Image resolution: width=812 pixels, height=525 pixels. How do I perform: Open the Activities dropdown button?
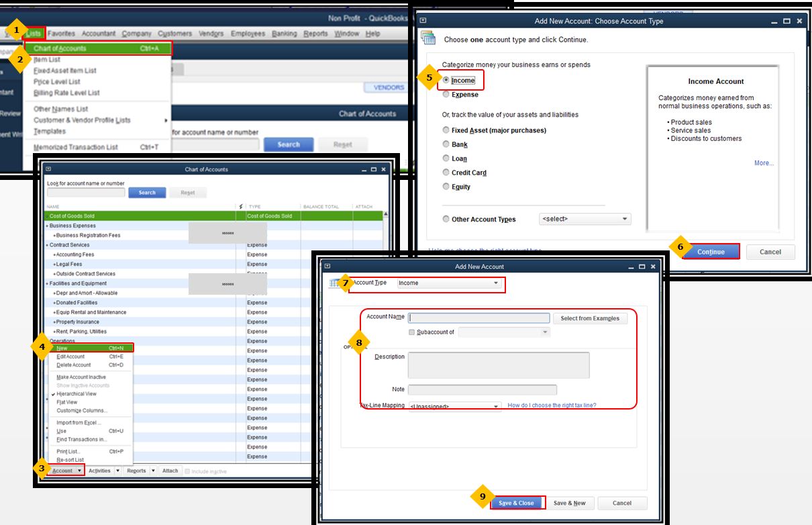(105, 471)
